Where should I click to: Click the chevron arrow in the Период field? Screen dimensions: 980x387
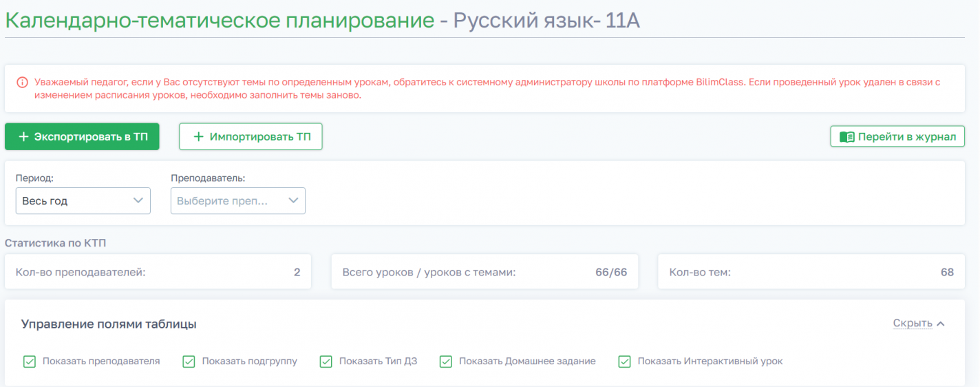click(137, 200)
